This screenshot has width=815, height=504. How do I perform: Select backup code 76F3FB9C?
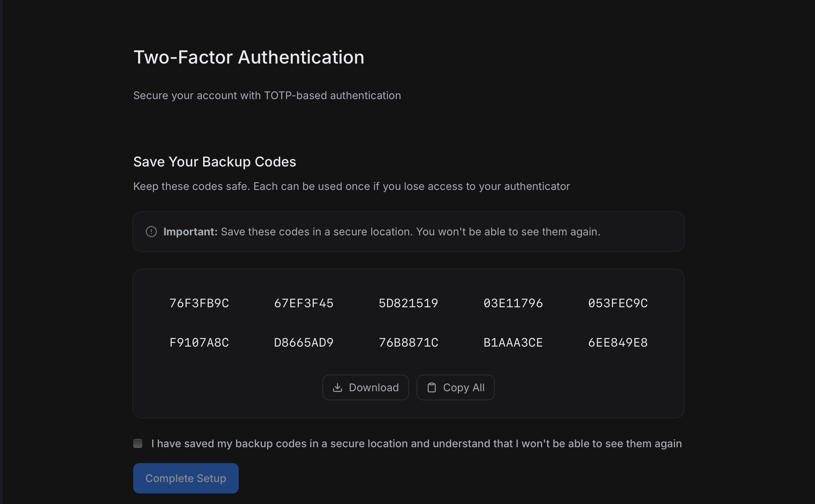coord(199,303)
